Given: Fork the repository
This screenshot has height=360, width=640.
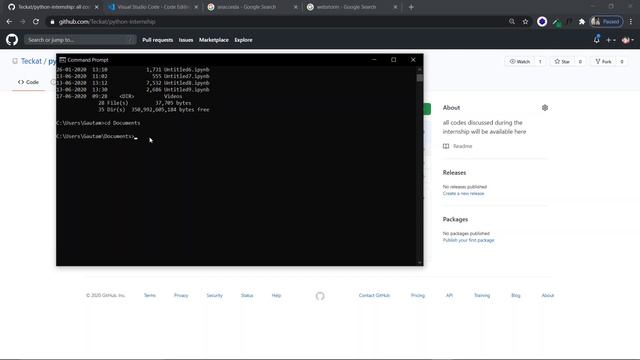Looking at the screenshot, I should [x=603, y=61].
